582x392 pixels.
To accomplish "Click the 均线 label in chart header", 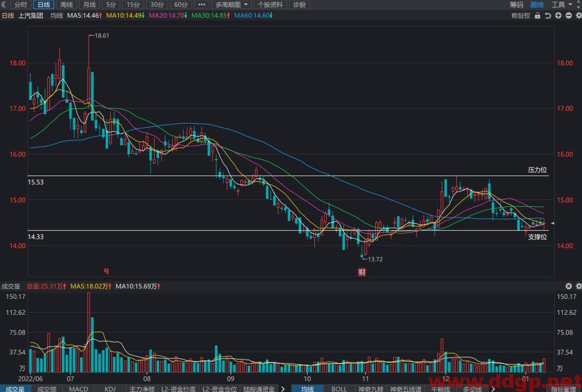I will tap(56, 15).
